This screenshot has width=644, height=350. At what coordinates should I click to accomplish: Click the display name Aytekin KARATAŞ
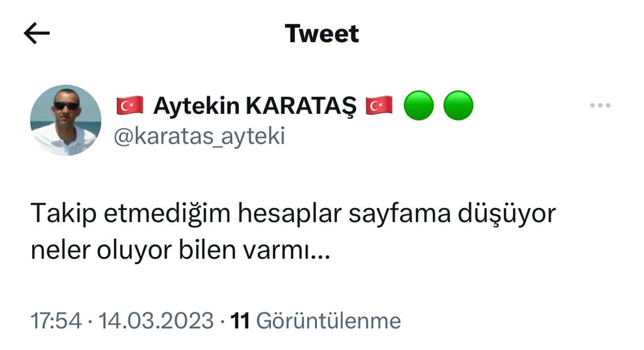tap(255, 106)
